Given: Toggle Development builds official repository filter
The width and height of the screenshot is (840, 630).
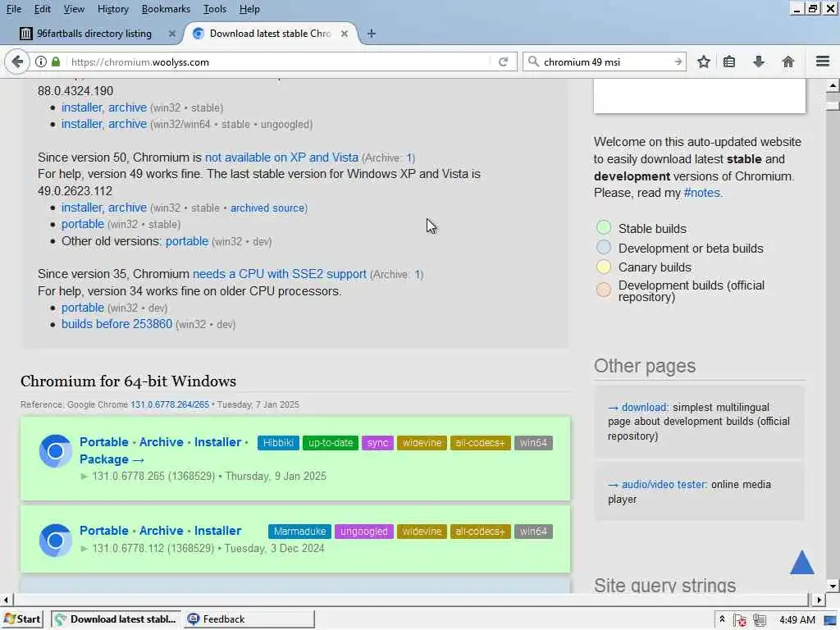Looking at the screenshot, I should 603,290.
